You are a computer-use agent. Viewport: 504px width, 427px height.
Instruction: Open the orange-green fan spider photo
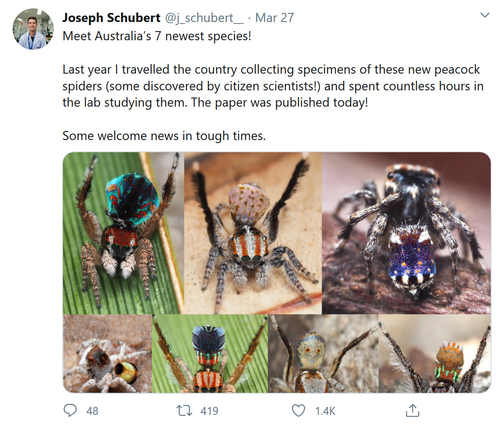tap(435, 354)
